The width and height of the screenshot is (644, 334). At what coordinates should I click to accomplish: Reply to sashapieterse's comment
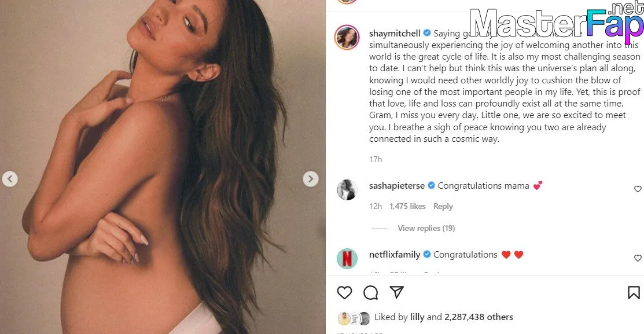tap(443, 207)
